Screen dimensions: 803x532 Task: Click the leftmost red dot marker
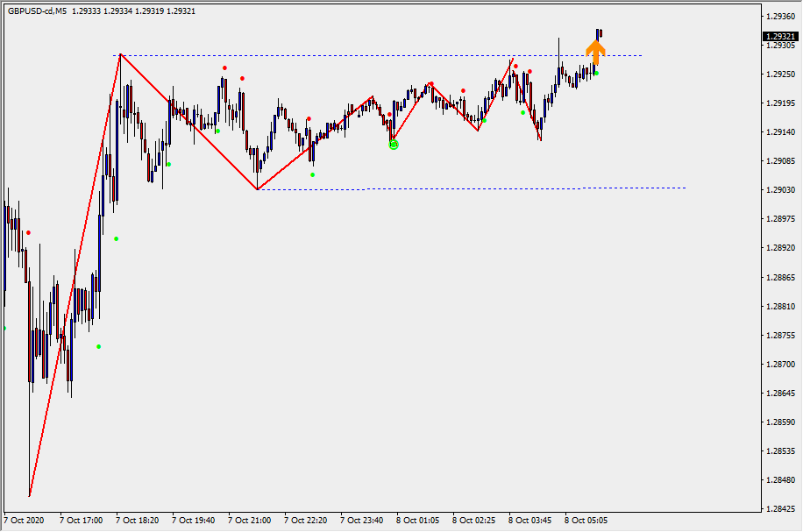[28, 232]
